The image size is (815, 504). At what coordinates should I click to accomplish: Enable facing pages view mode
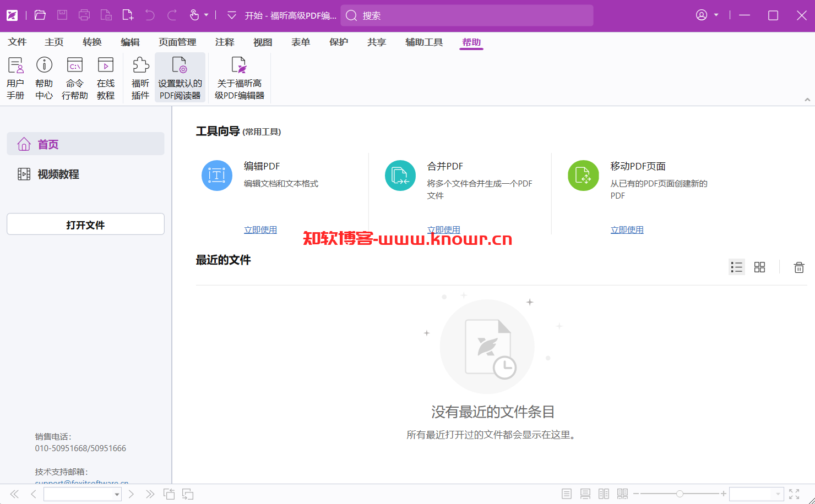(604, 494)
